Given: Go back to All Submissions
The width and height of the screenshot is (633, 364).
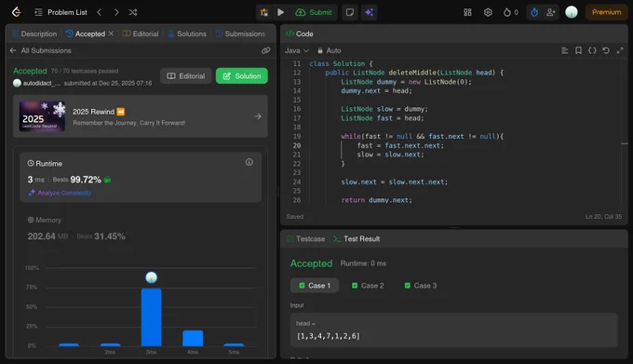Looking at the screenshot, I should pyautogui.click(x=40, y=50).
